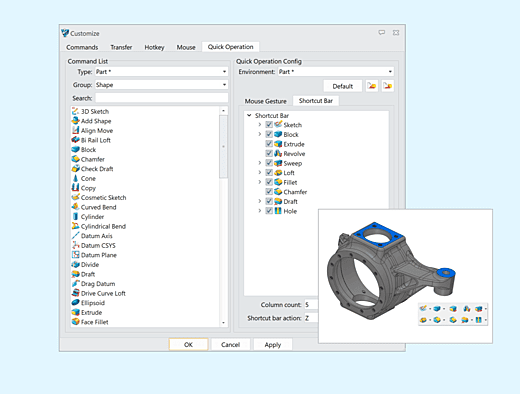Select the Face Fillet icon
Image resolution: width=520 pixels, height=394 pixels.
coord(76,322)
